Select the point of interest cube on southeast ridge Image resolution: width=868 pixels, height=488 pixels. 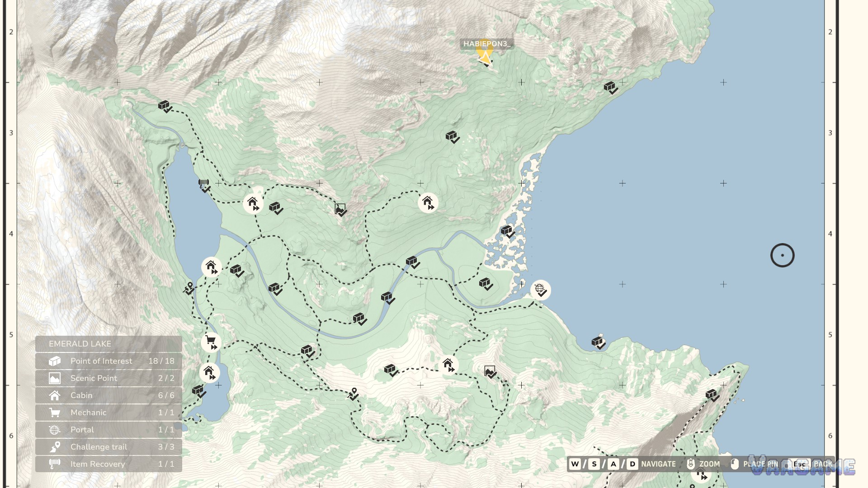click(712, 395)
